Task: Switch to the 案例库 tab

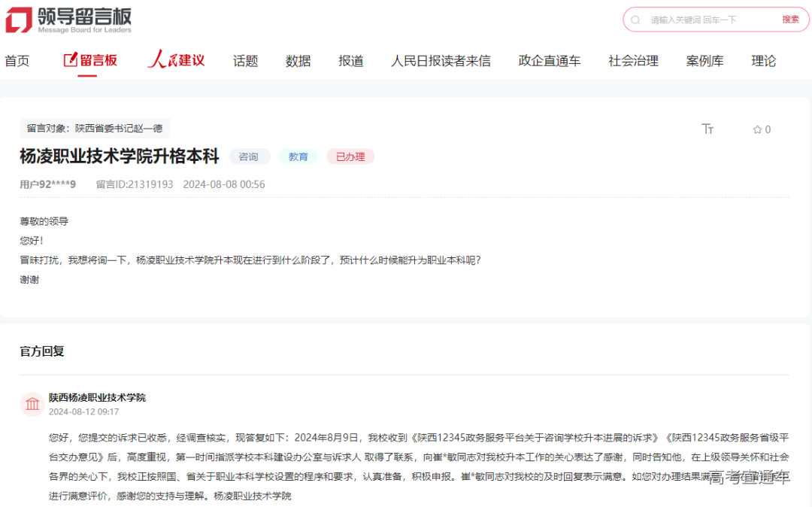Action: coord(704,61)
